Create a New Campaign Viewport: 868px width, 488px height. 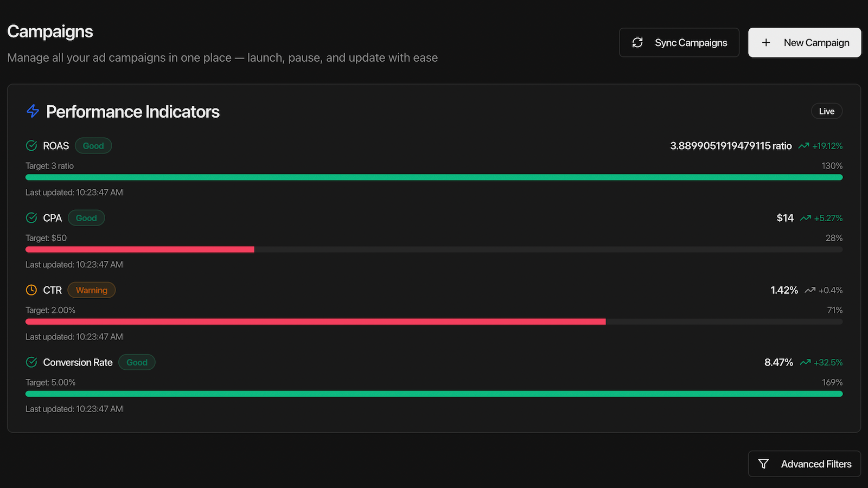(x=805, y=42)
